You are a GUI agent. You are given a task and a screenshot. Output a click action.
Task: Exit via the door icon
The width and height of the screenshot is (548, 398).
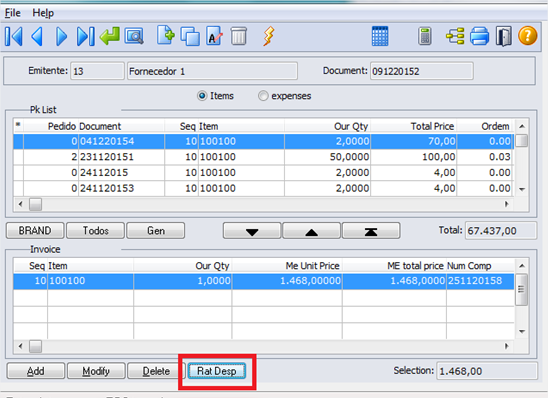(x=503, y=36)
